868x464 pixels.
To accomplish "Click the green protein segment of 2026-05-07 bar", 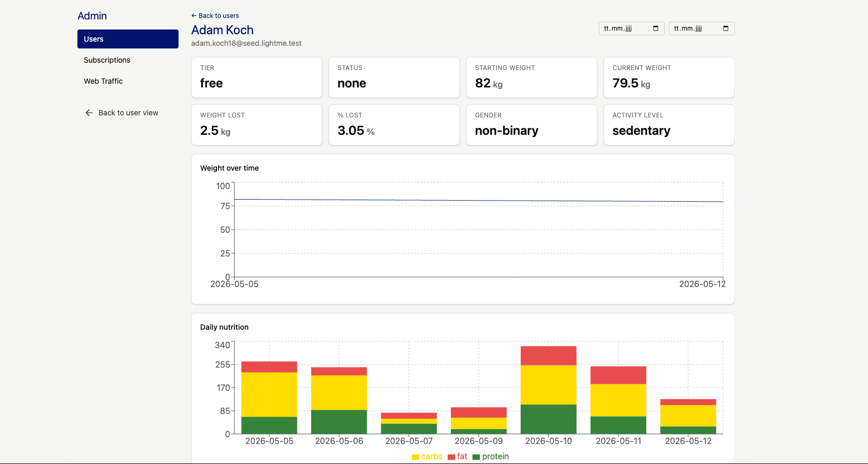I will coord(409,429).
